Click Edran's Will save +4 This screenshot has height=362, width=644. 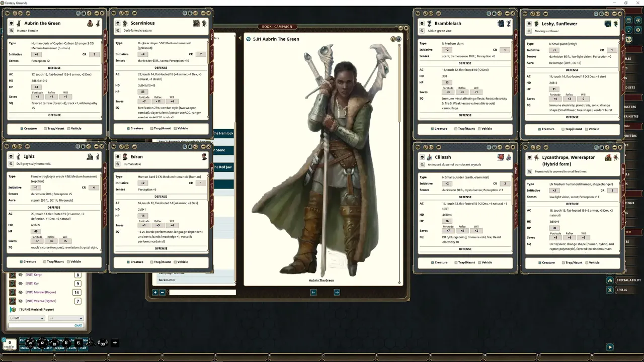coord(172,225)
